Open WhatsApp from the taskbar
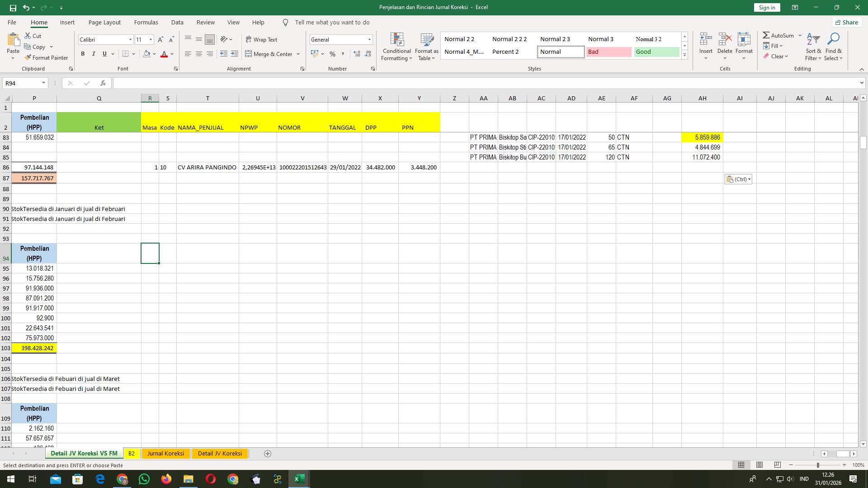This screenshot has width=868, height=488. [144, 479]
